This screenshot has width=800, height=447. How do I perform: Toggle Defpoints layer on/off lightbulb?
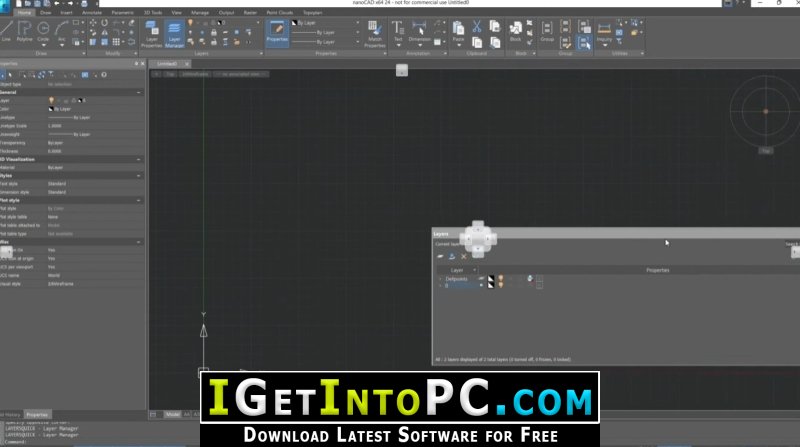(x=501, y=279)
